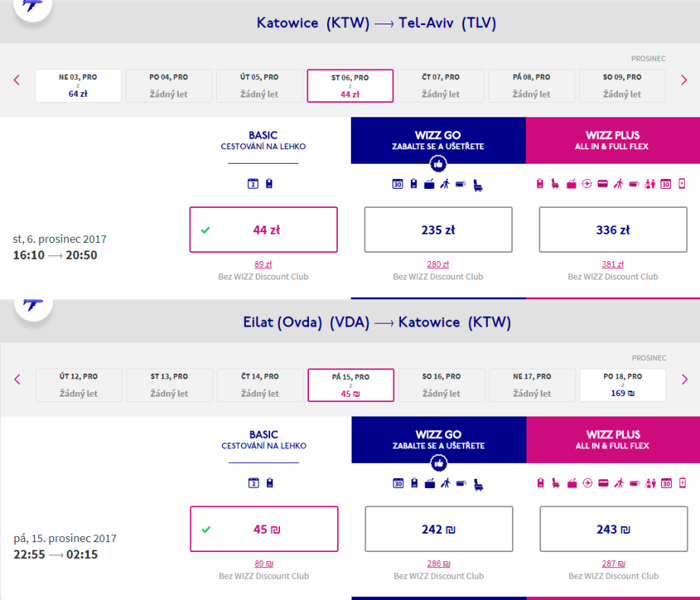Show earlier dates for Katowice–Tel-Aviv flight
This screenshot has height=600, width=700.
click(x=17, y=80)
